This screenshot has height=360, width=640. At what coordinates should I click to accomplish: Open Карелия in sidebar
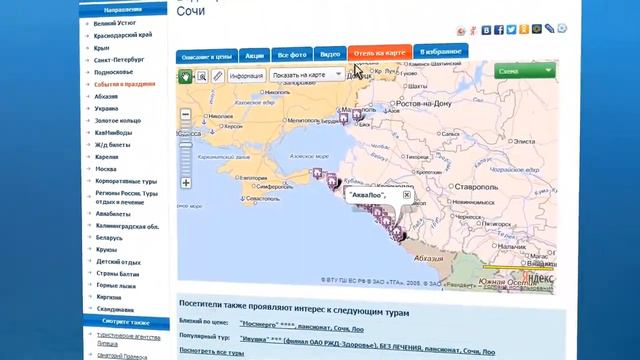pos(107,157)
